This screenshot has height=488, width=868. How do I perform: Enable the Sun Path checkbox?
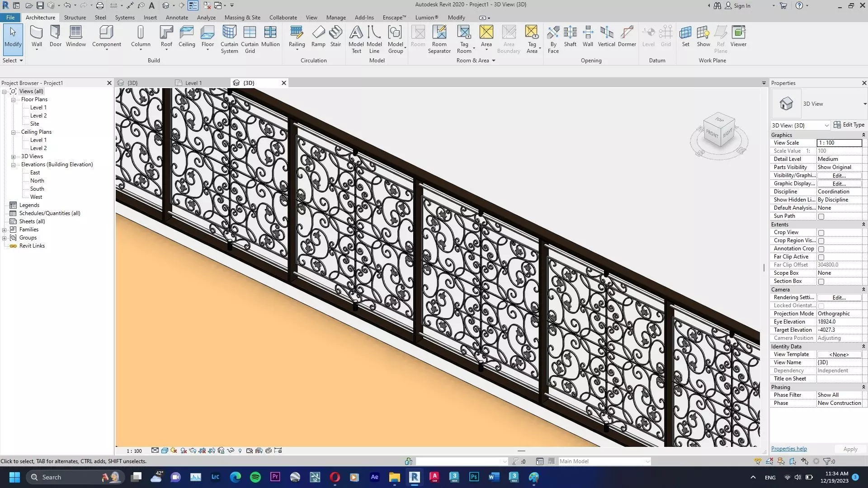[x=821, y=216]
